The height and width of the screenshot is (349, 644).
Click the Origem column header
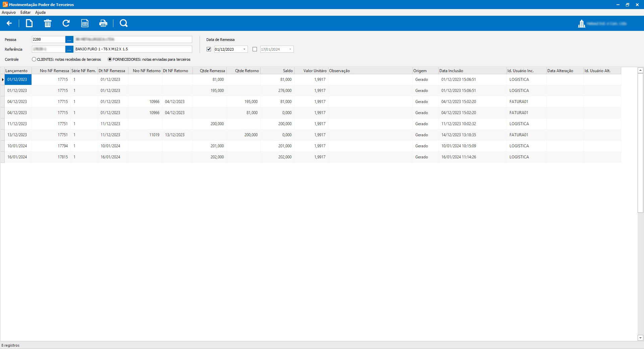point(426,71)
